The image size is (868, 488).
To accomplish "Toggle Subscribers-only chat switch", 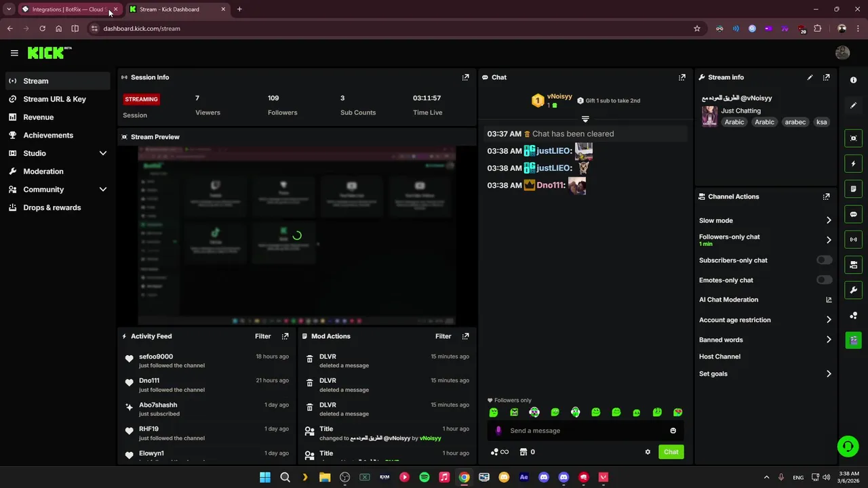I will [824, 260].
